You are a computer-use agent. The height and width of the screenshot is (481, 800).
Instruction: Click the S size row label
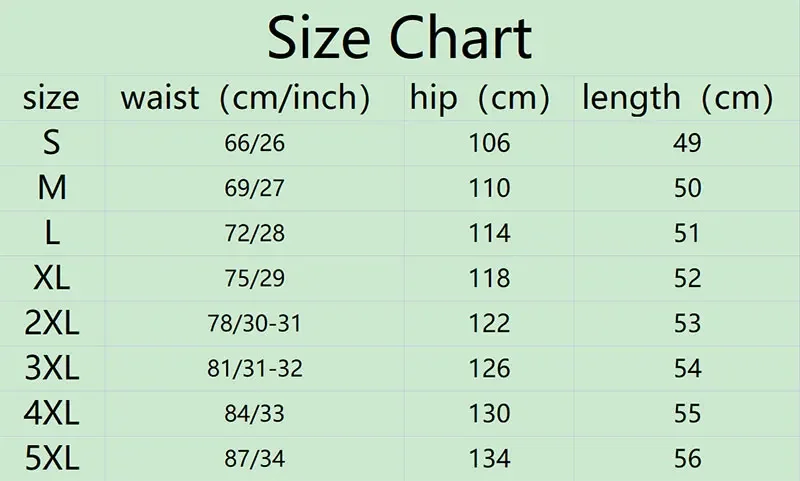pyautogui.click(x=51, y=143)
